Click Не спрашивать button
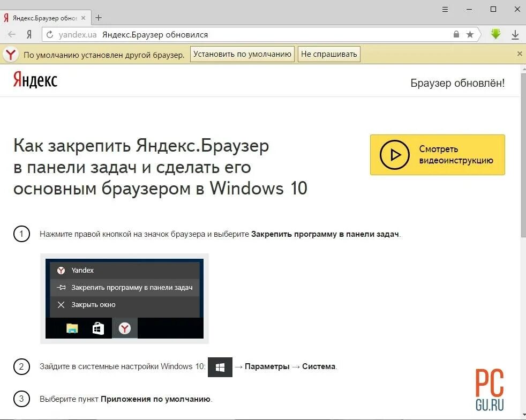 tap(329, 54)
